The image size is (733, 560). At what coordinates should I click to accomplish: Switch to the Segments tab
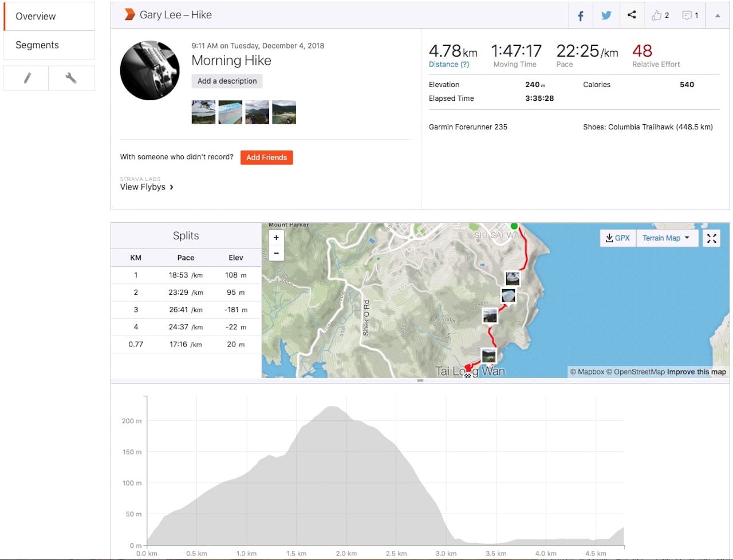click(37, 45)
